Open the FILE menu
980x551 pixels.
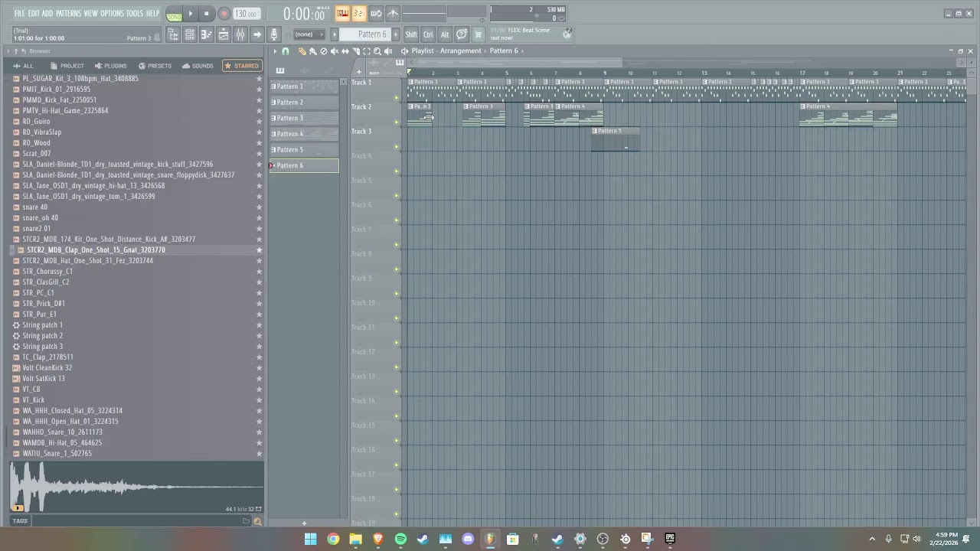[20, 13]
